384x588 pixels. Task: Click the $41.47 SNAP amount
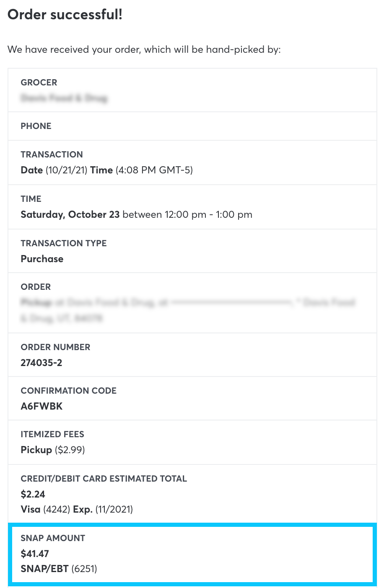35,554
